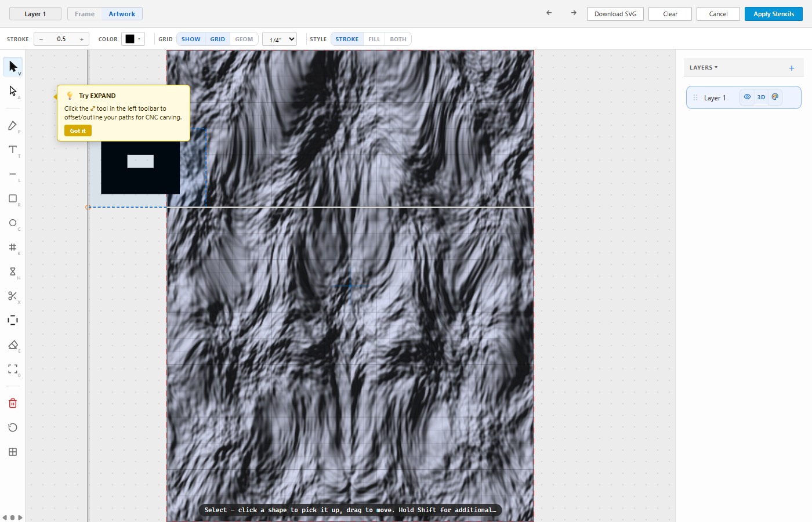Switch to the Frame tab
Viewport: 812px width, 522px height.
pos(85,14)
